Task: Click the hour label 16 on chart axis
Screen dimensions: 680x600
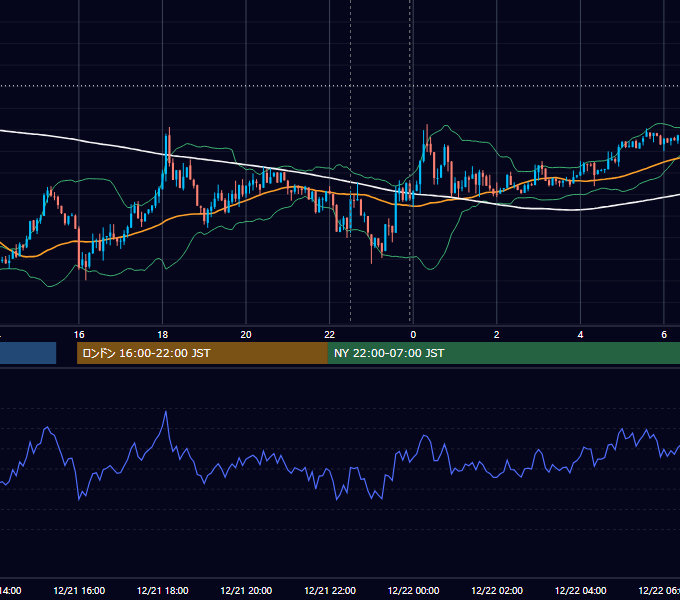Action: click(x=79, y=335)
